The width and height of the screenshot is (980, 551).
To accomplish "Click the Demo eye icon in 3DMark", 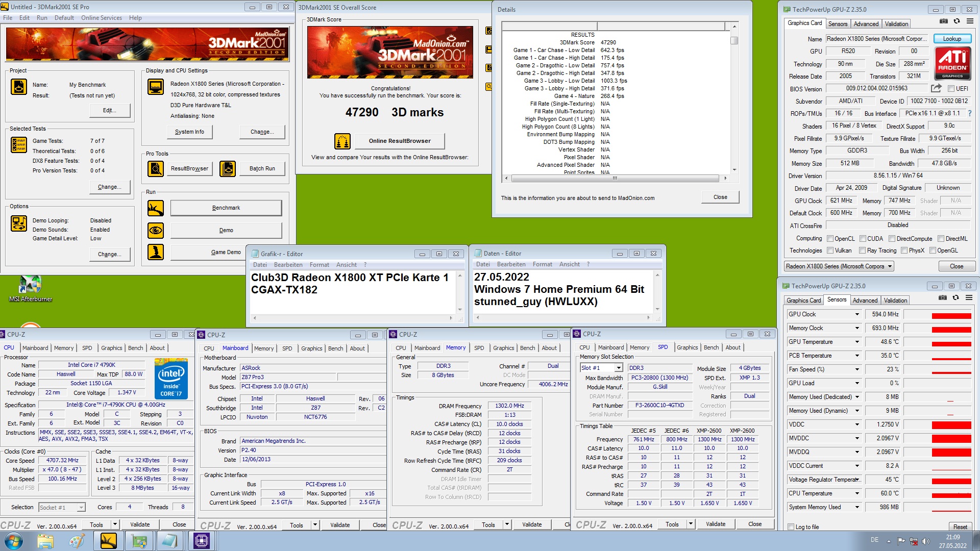I will pyautogui.click(x=156, y=231).
